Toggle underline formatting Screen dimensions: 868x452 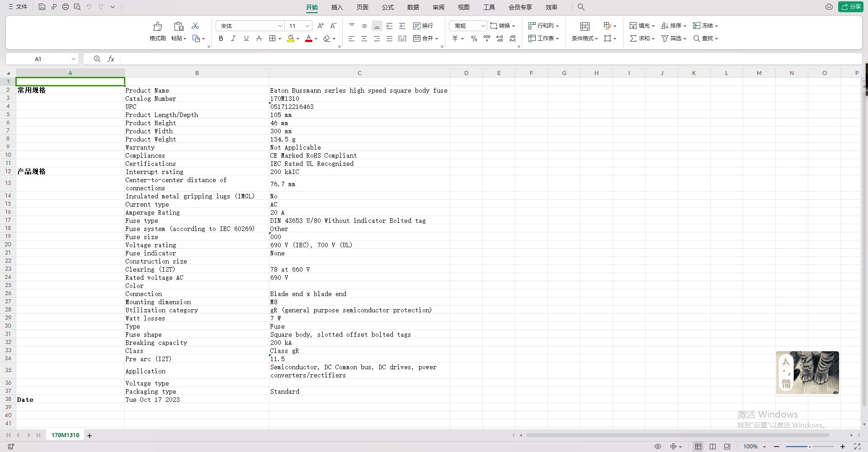click(246, 38)
